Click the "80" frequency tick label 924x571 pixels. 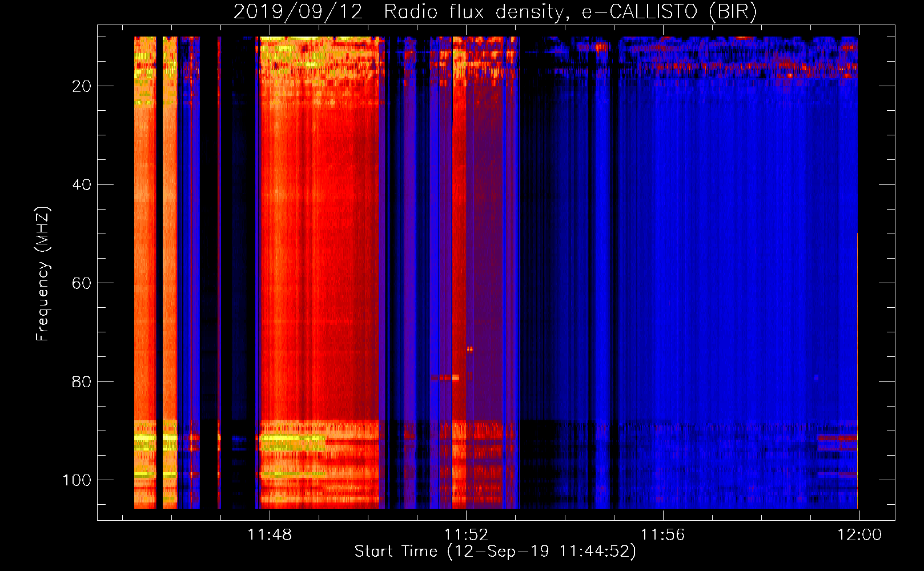click(82, 382)
